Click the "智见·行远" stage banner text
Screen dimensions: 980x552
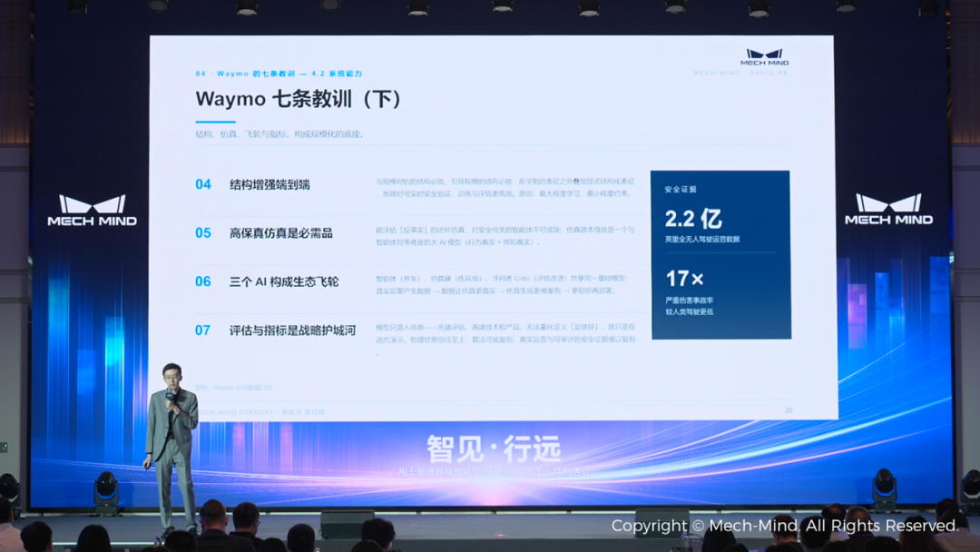click(x=494, y=448)
